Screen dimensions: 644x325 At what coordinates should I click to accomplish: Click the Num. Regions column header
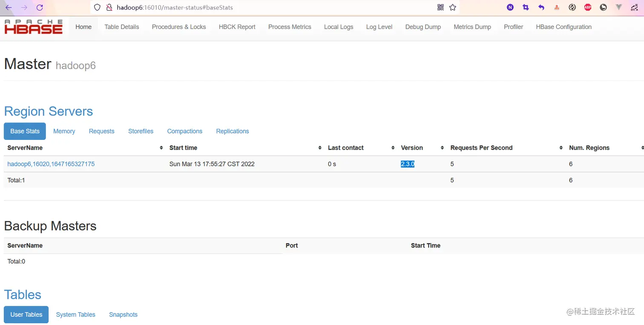click(589, 148)
